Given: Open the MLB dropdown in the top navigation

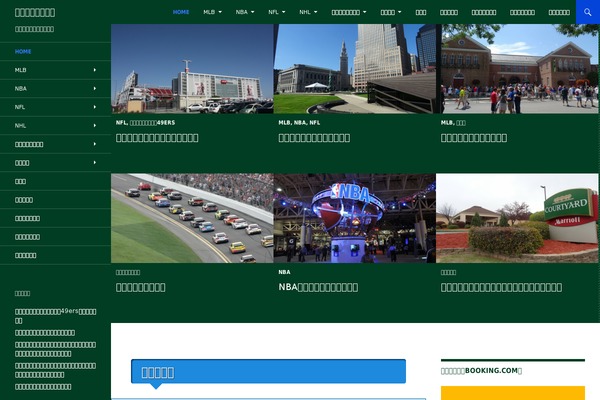Looking at the screenshot, I should 212,12.
